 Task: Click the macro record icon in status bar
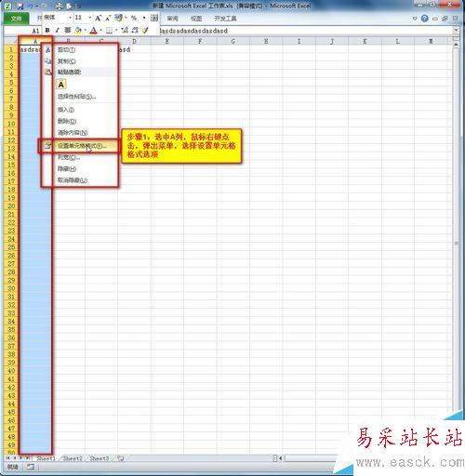coord(31,467)
